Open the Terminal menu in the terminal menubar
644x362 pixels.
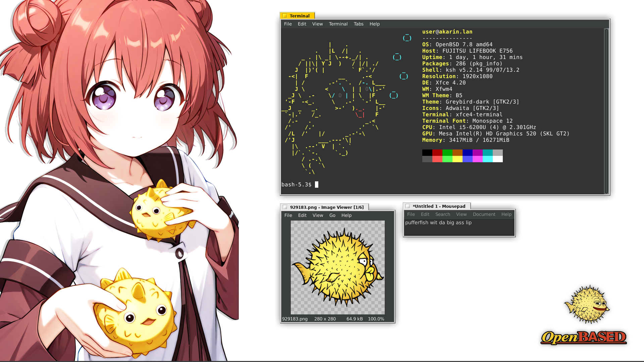[338, 24]
